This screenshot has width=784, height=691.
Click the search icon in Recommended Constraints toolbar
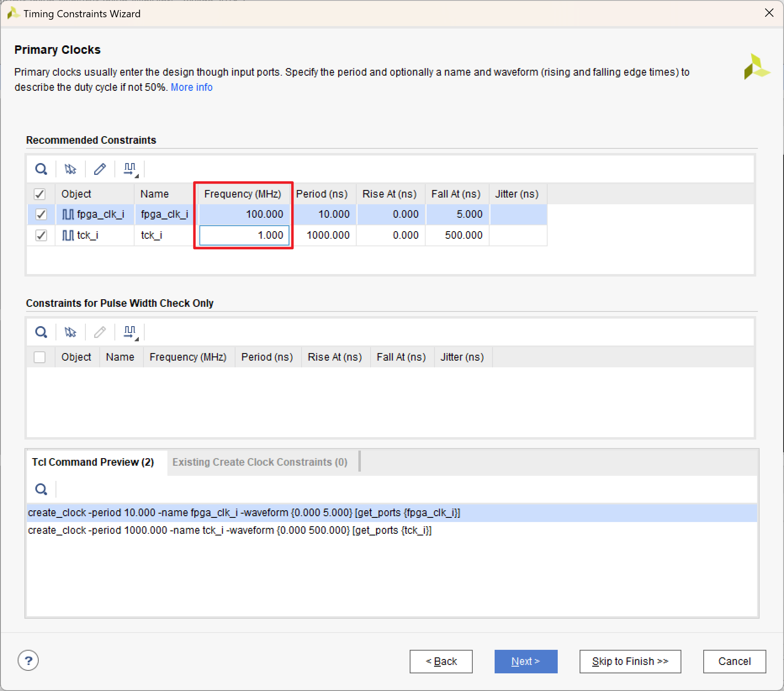(x=41, y=169)
